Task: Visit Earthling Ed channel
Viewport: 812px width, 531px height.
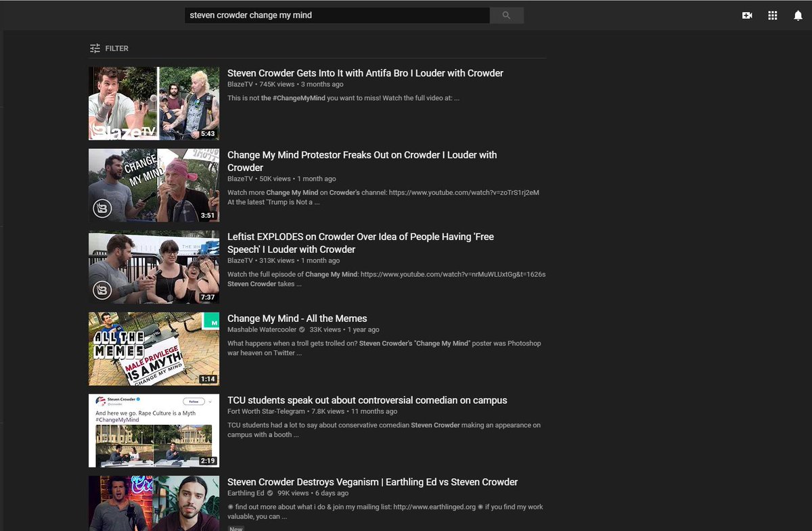Action: click(246, 493)
